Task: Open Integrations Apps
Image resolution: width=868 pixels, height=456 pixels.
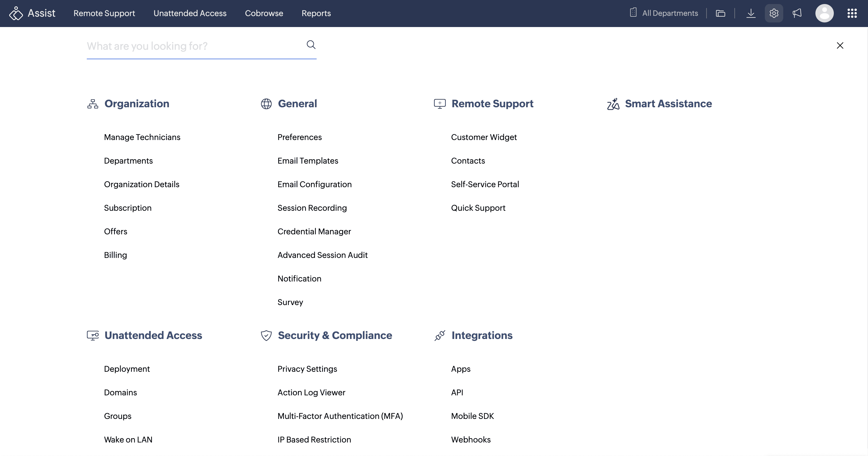Action: [461, 369]
